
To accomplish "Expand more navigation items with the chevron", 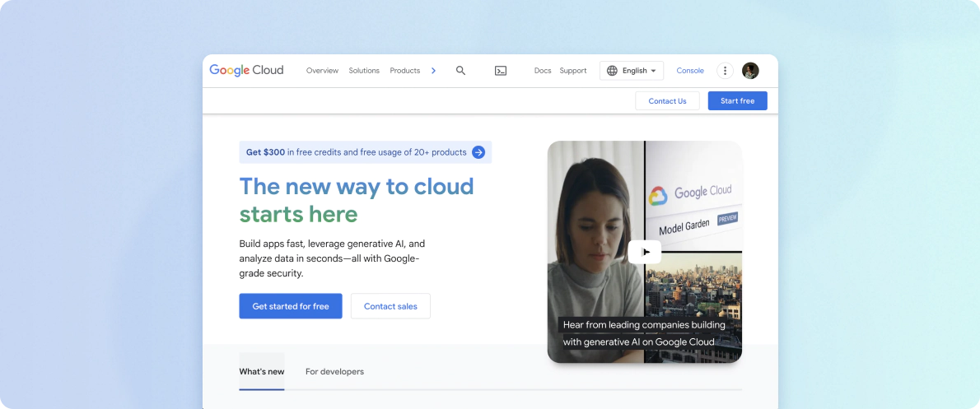I will pos(433,71).
